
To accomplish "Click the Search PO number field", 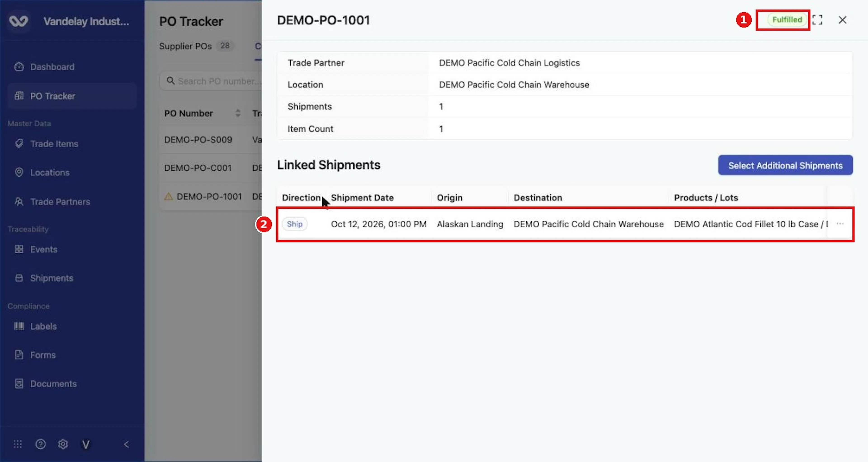I will tap(211, 81).
